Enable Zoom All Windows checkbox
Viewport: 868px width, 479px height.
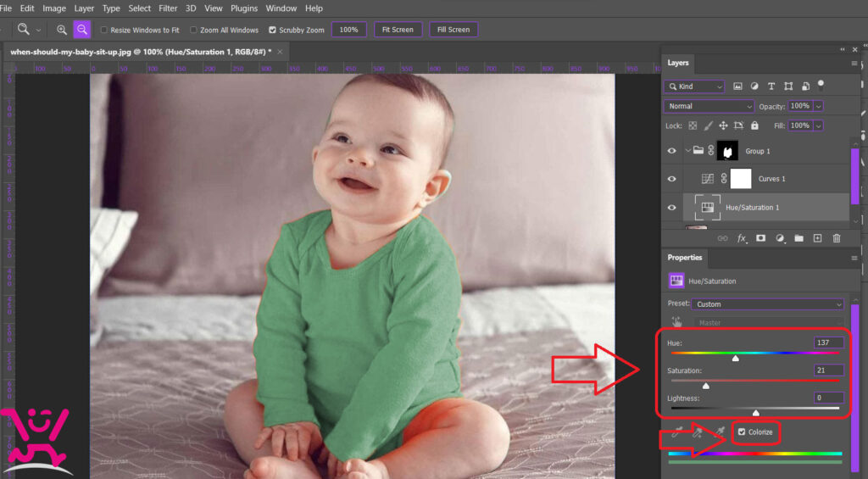[193, 30]
